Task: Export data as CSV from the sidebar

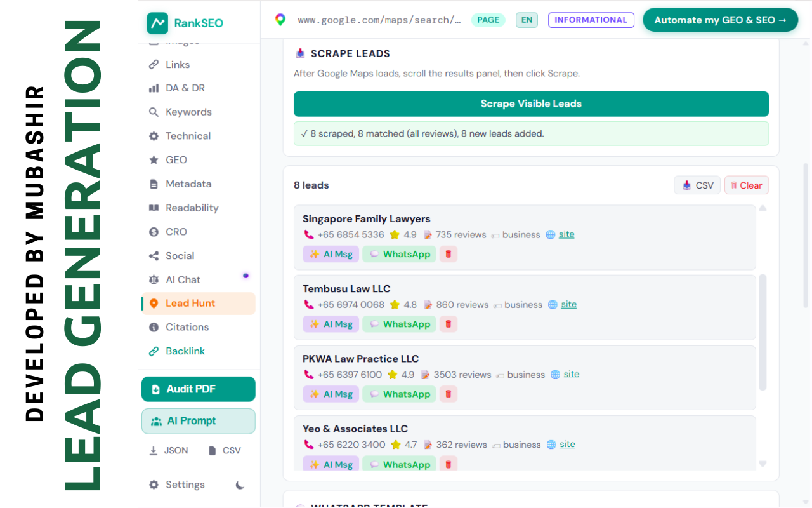Action: tap(225, 451)
